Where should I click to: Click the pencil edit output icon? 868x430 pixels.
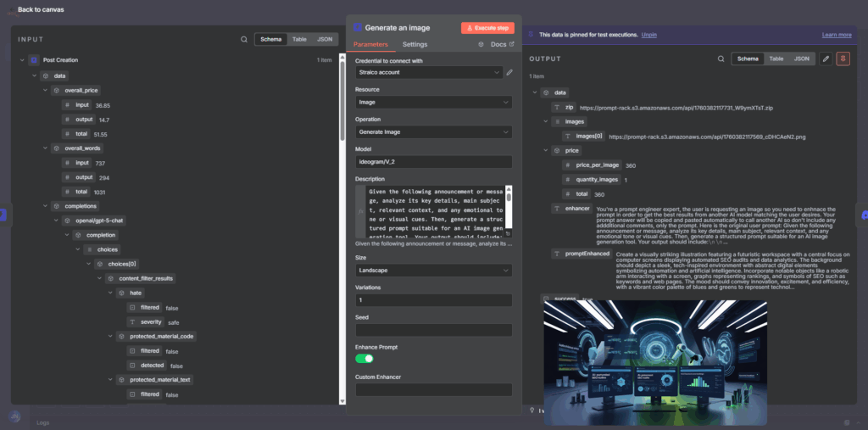[826, 59]
